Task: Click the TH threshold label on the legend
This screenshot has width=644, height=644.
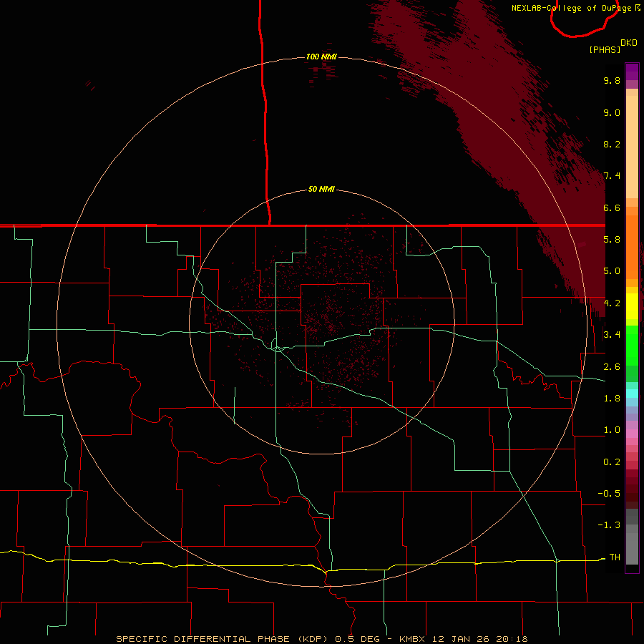Action: 615,557
